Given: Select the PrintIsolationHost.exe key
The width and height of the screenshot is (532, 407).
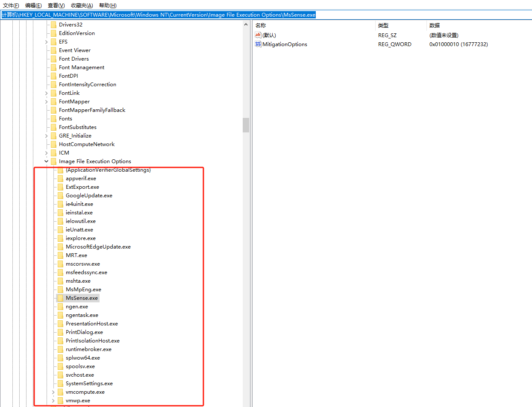Looking at the screenshot, I should (93, 341).
